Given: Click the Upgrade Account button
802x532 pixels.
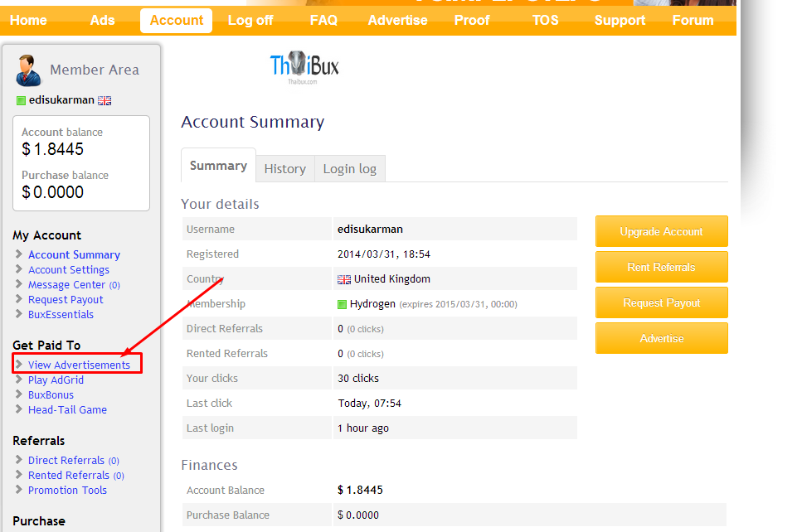Looking at the screenshot, I should [661, 231].
